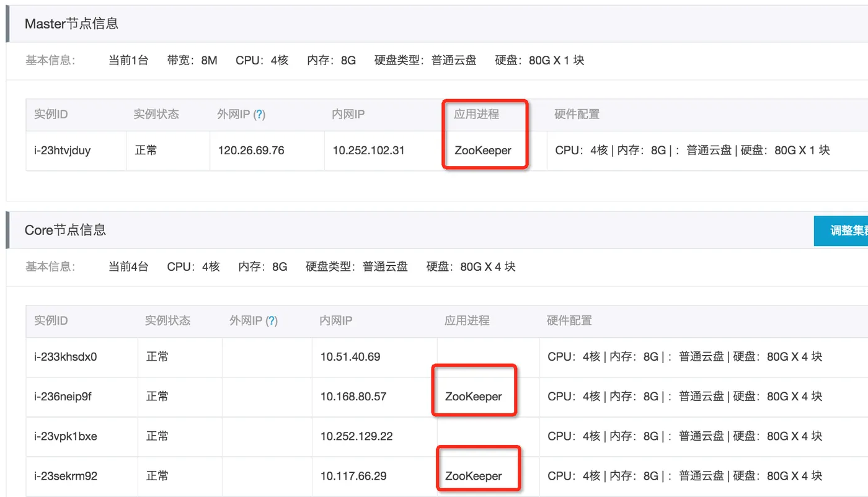Viewport: 868px width, 497px height.
Task: Click the blue 调整集群 button
Action: pyautogui.click(x=841, y=231)
